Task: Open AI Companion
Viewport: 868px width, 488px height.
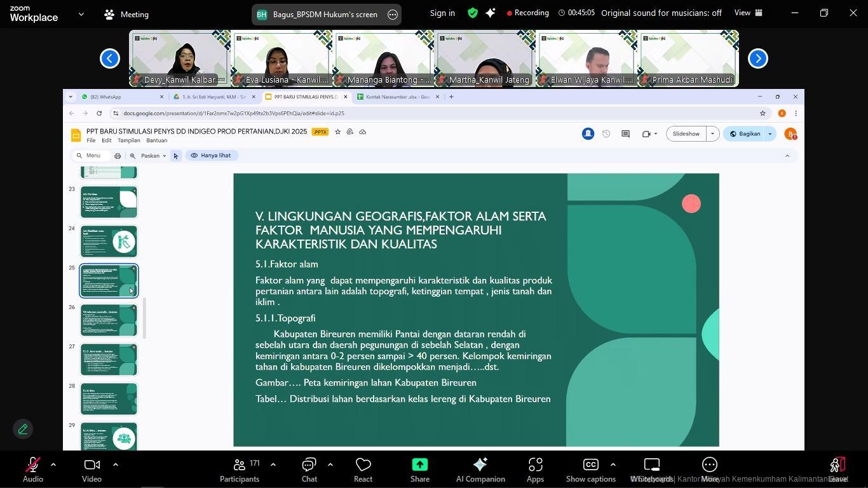Action: tap(480, 470)
